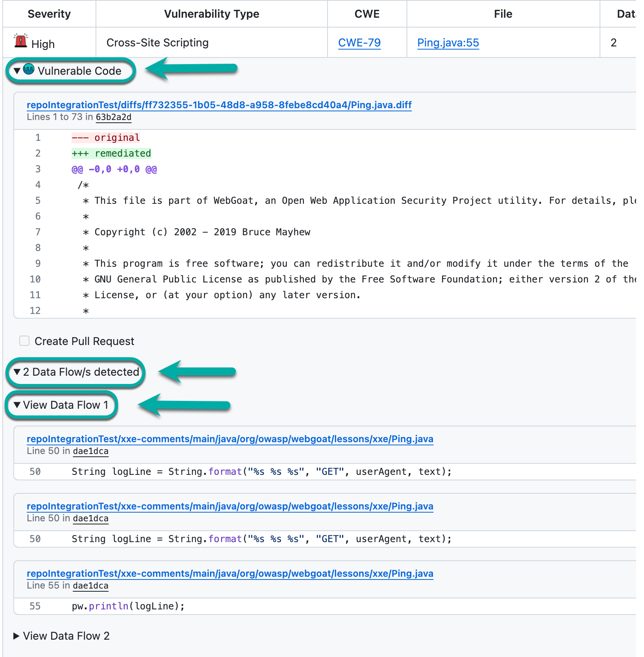This screenshot has height=657, width=644.
Task: Open first Ping.java link in Data Flow 1
Action: click(x=230, y=439)
